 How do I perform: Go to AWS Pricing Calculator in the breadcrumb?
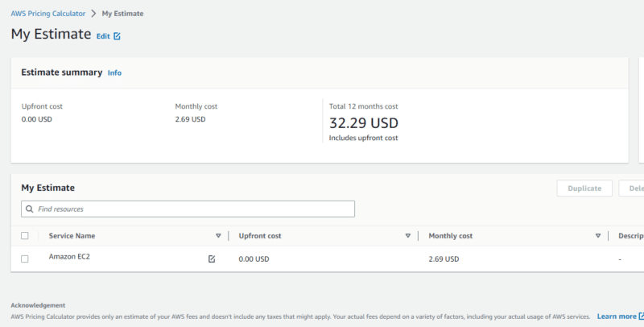[47, 14]
